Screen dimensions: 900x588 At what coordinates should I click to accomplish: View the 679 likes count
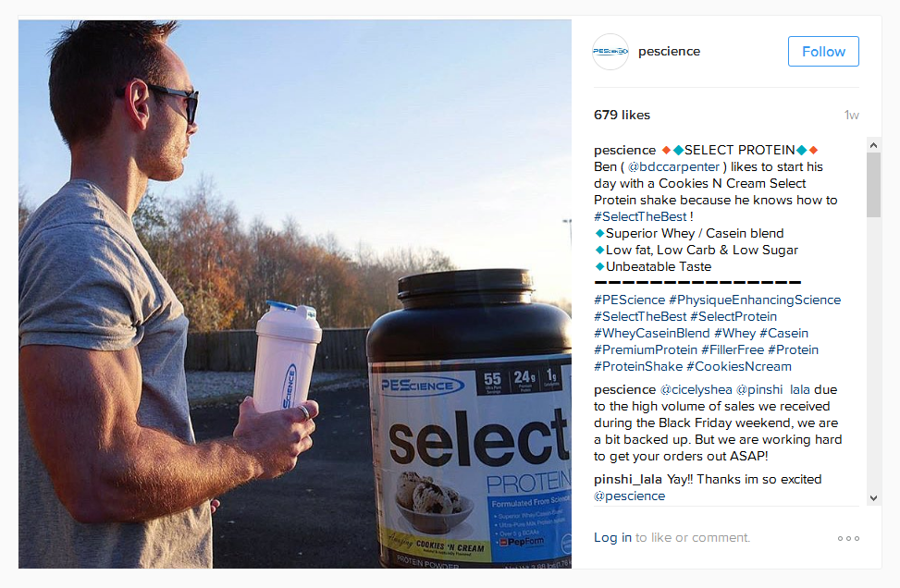click(623, 115)
